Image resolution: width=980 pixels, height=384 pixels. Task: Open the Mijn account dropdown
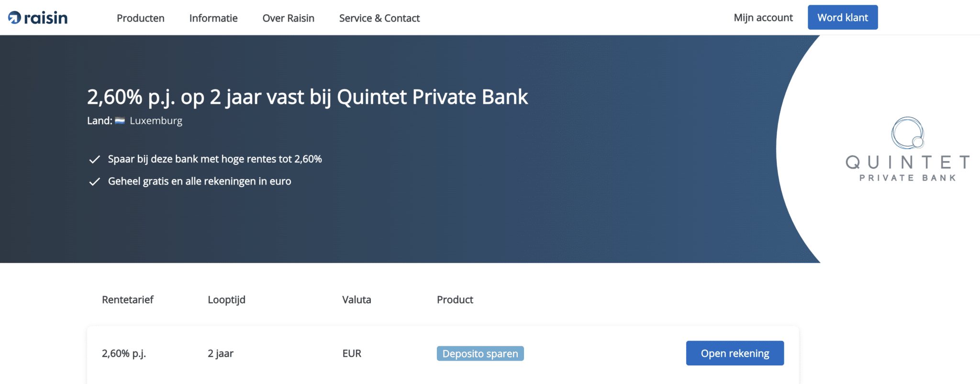763,17
